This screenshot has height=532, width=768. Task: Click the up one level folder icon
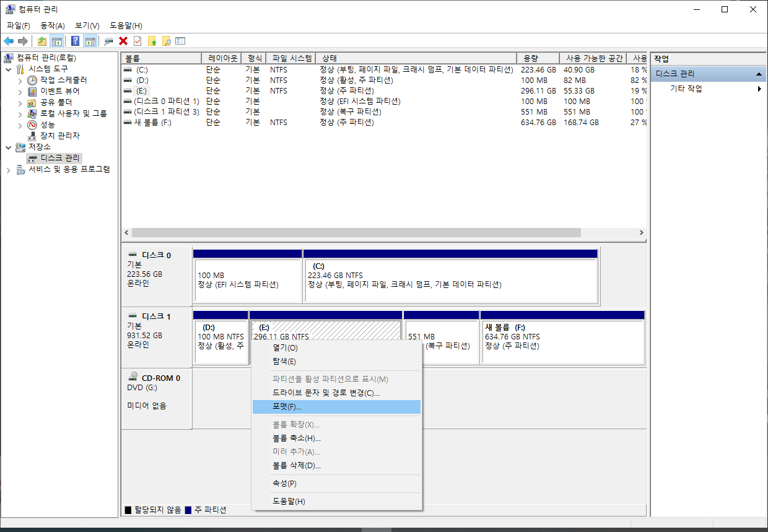click(41, 41)
